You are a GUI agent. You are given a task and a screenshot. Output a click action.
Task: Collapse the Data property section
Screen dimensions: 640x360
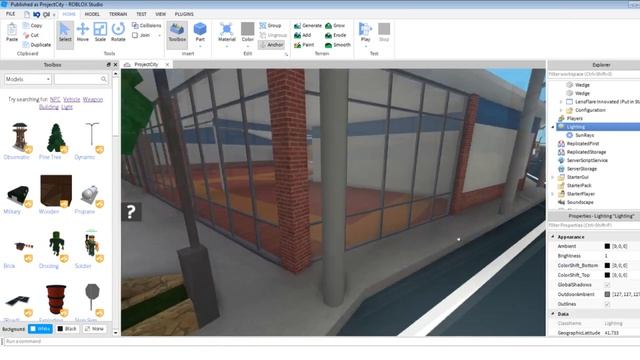[553, 314]
